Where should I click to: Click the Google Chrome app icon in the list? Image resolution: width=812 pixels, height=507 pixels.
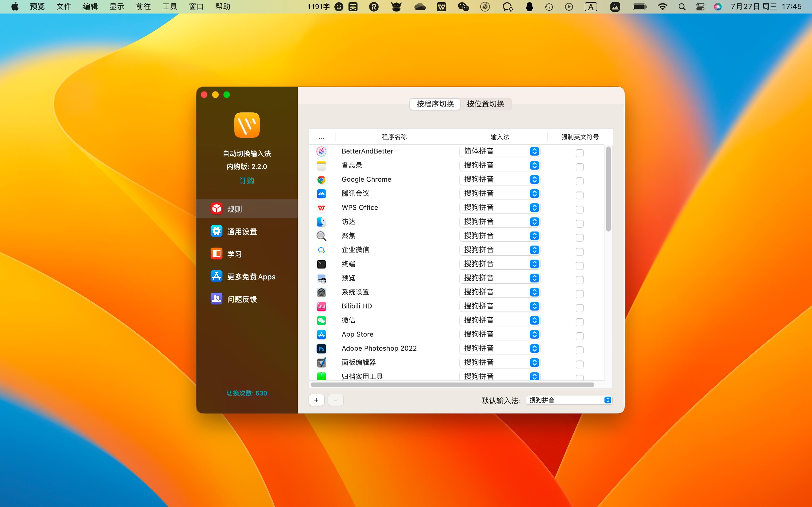[x=321, y=179]
